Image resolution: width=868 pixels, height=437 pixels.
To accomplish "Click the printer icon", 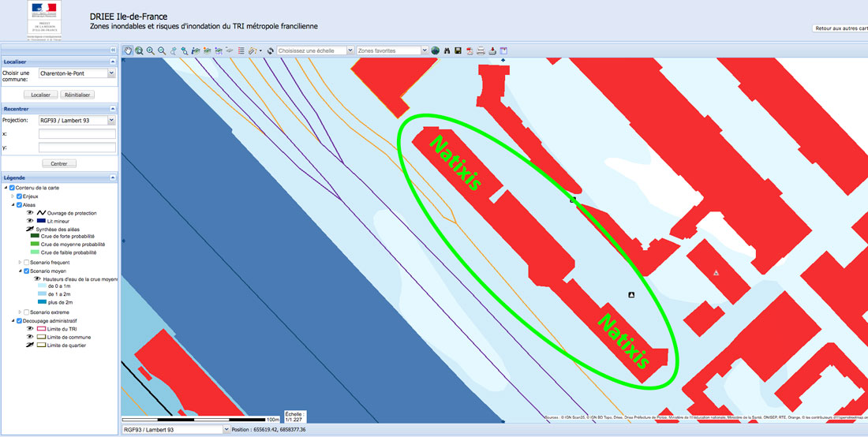I will click(x=481, y=50).
